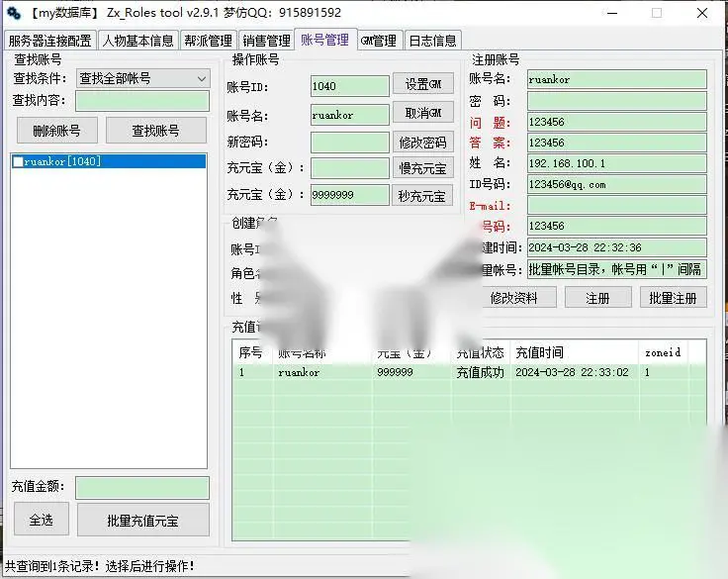Click the 慢充元宝 button

[422, 168]
